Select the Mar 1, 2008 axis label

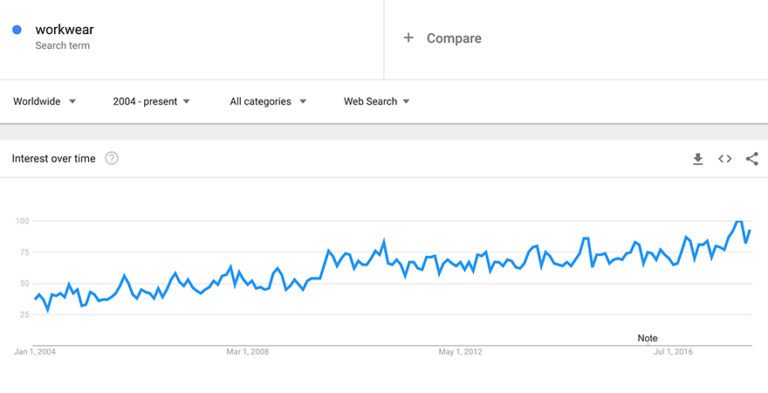247,352
